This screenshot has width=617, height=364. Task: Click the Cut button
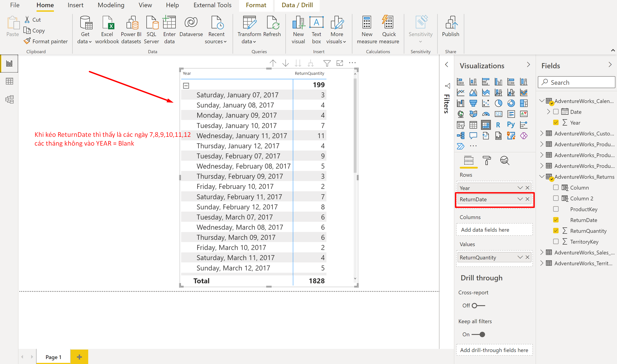pos(32,20)
